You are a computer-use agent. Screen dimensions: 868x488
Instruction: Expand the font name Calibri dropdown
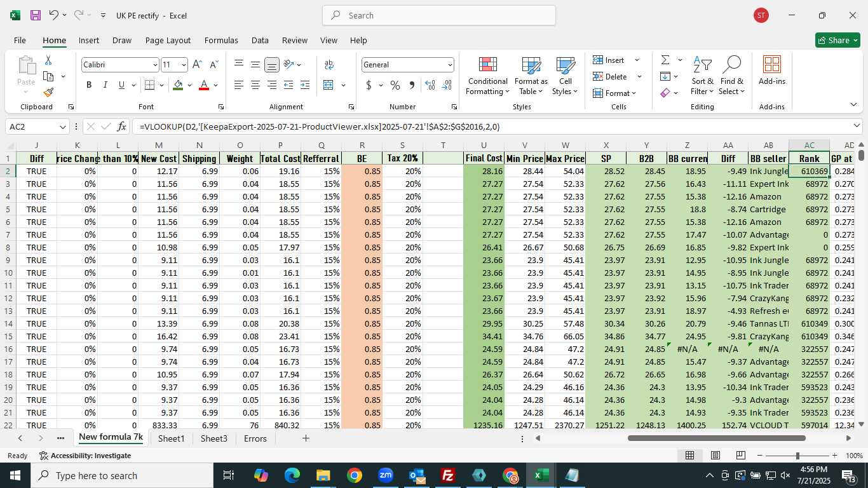154,65
